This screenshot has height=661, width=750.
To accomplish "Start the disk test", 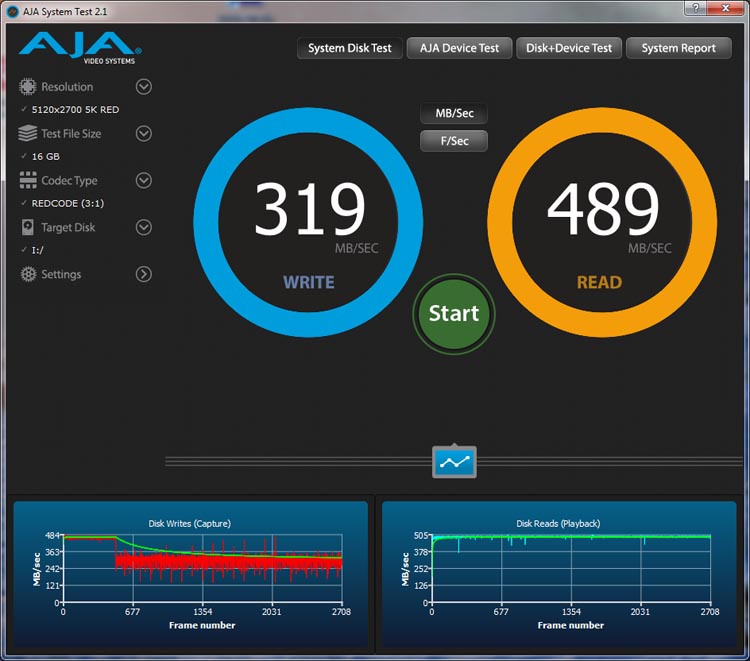I will click(454, 314).
